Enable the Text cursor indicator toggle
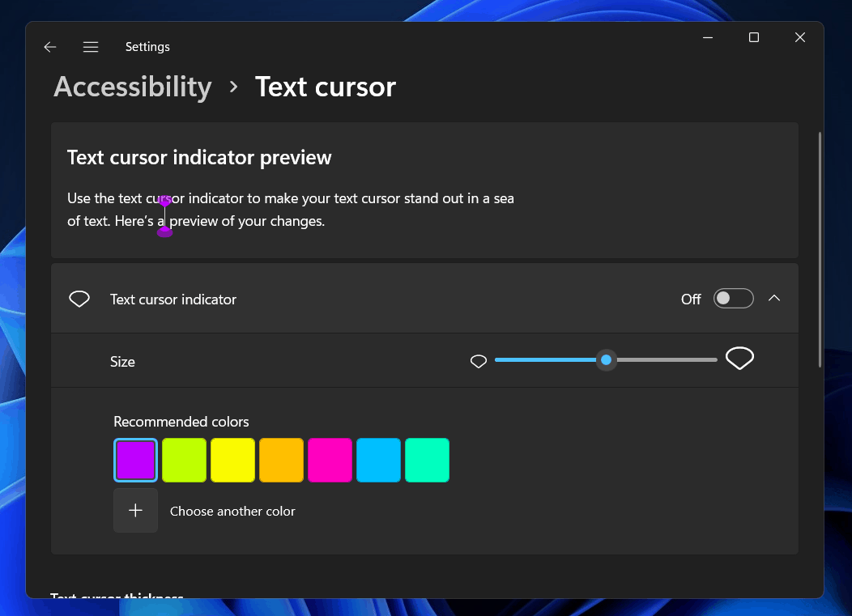The height and width of the screenshot is (616, 852). pos(733,298)
